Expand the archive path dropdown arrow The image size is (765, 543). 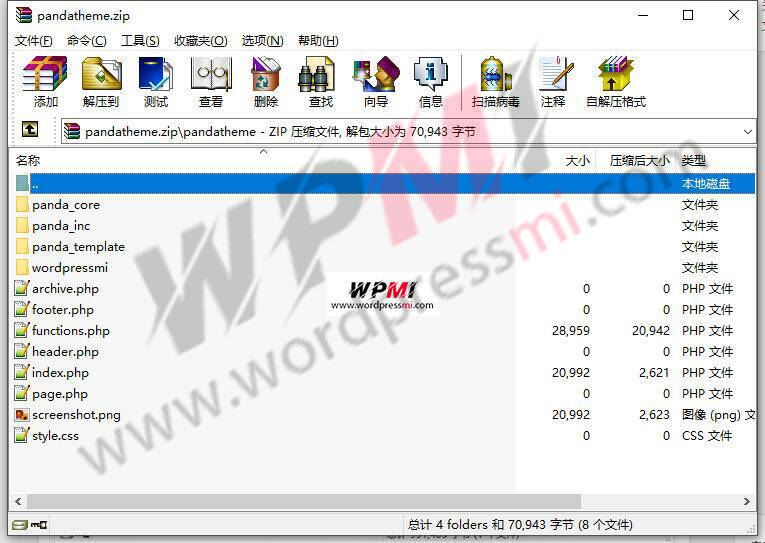(x=748, y=131)
